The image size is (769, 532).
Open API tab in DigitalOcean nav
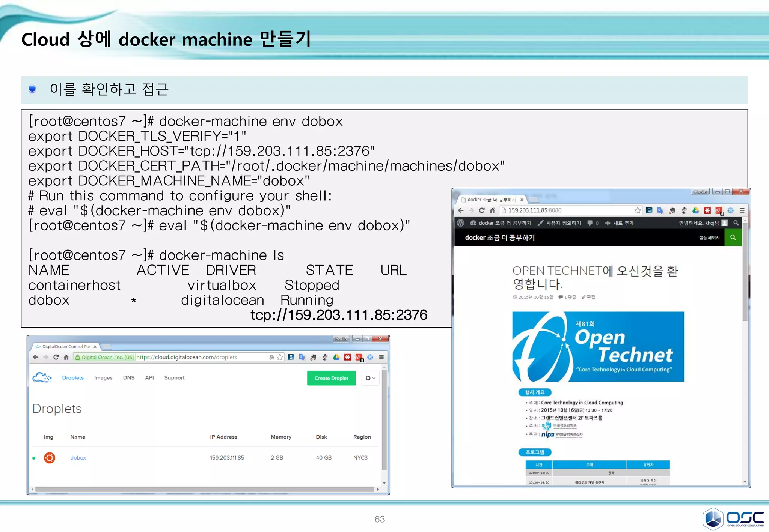click(x=149, y=377)
